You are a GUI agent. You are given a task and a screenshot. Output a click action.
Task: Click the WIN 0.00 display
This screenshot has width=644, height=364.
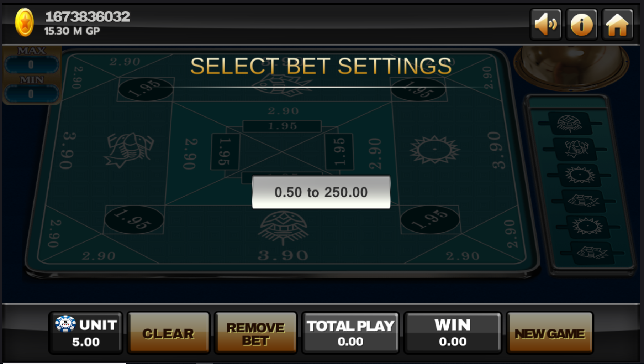click(x=453, y=333)
